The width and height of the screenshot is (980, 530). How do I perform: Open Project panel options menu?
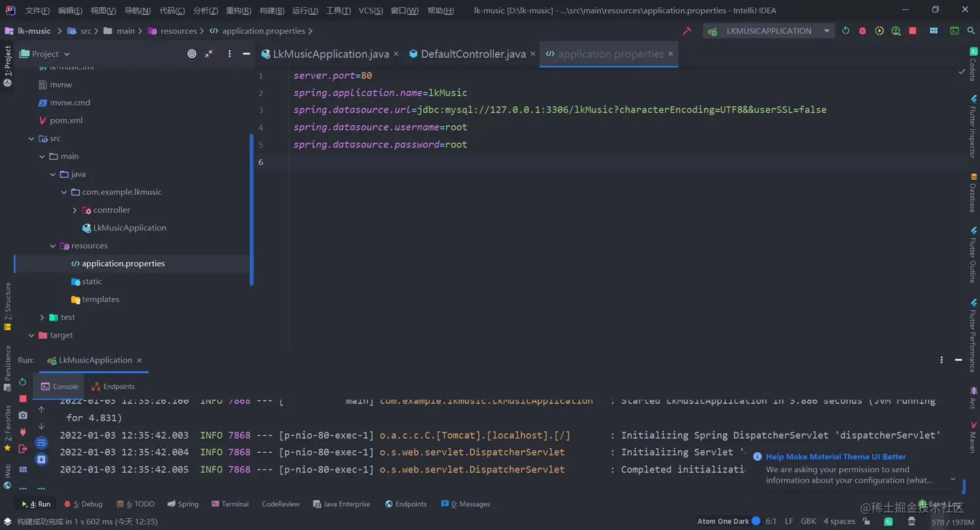(x=229, y=54)
